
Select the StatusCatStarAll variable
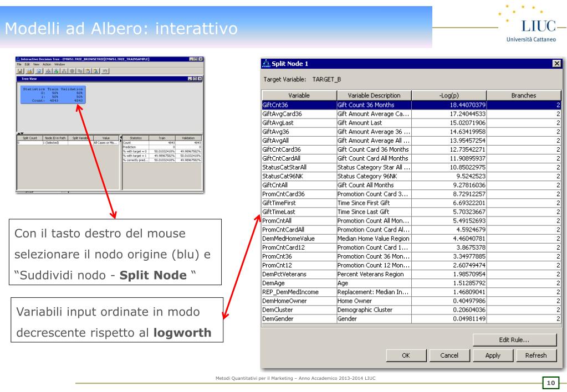pyautogui.click(x=299, y=167)
